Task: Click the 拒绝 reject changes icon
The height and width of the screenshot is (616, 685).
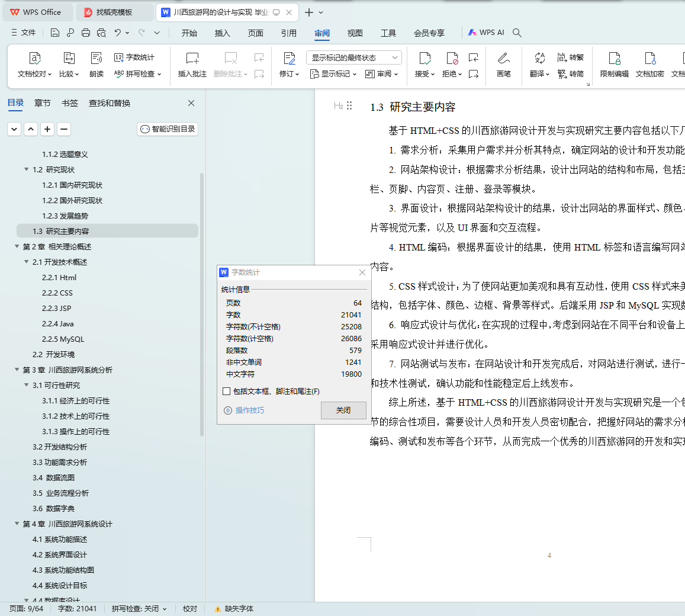Action: [x=452, y=58]
